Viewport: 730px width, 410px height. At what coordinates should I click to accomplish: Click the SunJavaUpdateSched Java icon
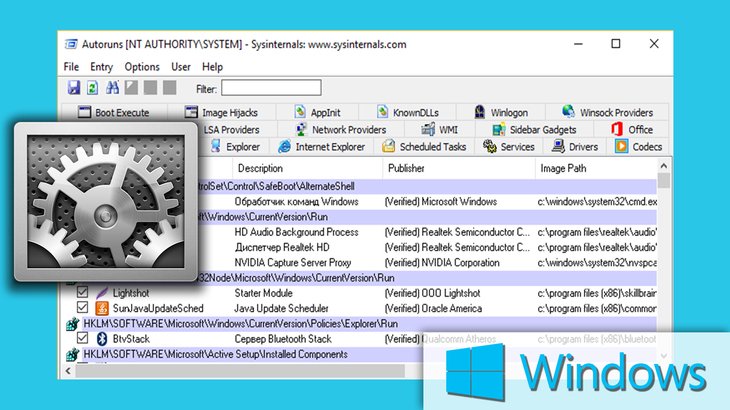tap(101, 308)
